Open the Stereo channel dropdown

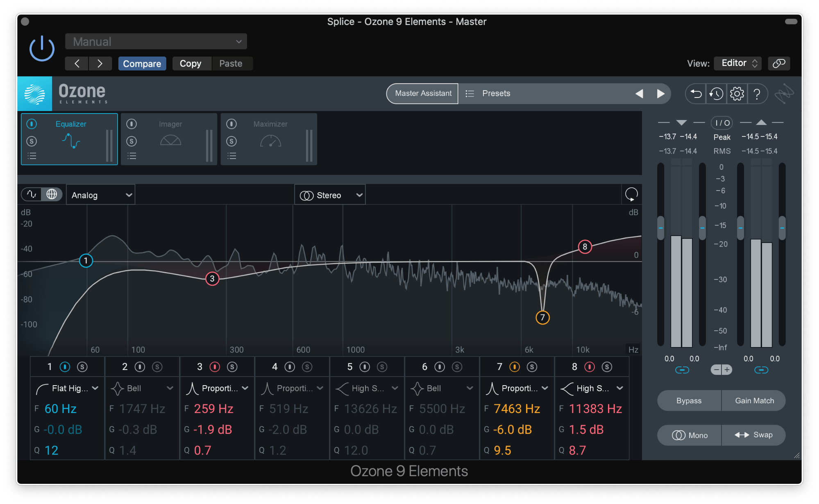[330, 195]
